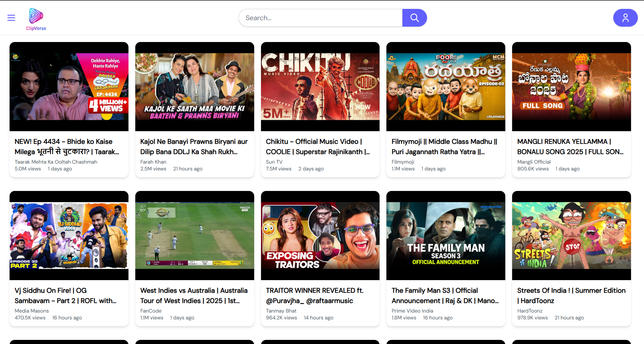
Task: Open channel Mangli Official
Action: [x=534, y=162]
